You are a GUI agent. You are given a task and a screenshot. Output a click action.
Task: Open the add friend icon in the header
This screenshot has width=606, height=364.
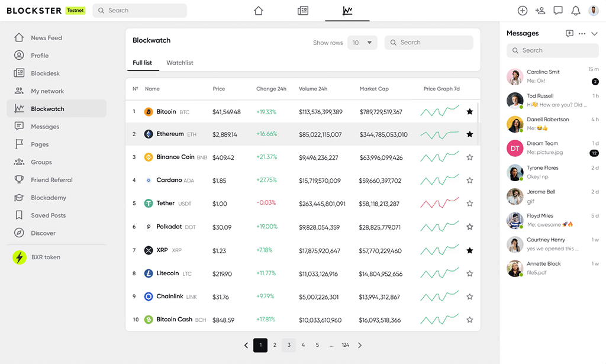pyautogui.click(x=540, y=11)
